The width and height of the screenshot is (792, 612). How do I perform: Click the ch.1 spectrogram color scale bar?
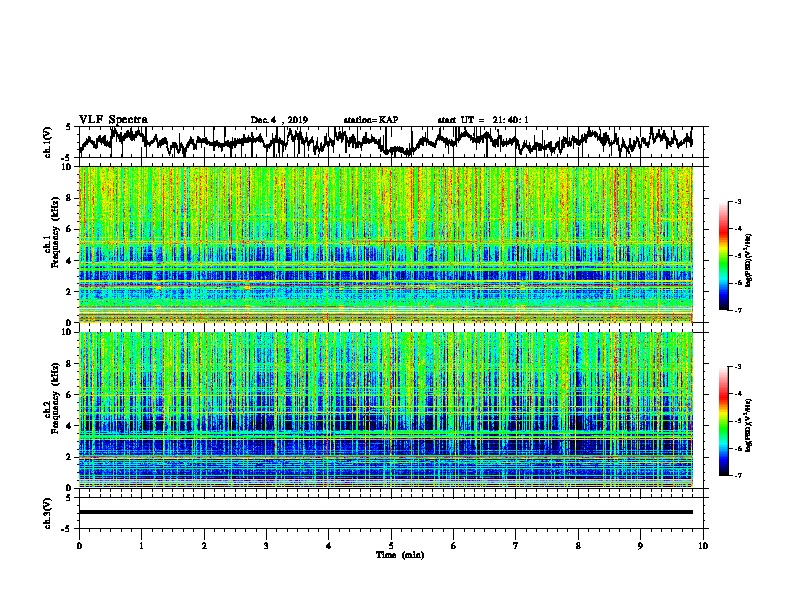tap(724, 256)
